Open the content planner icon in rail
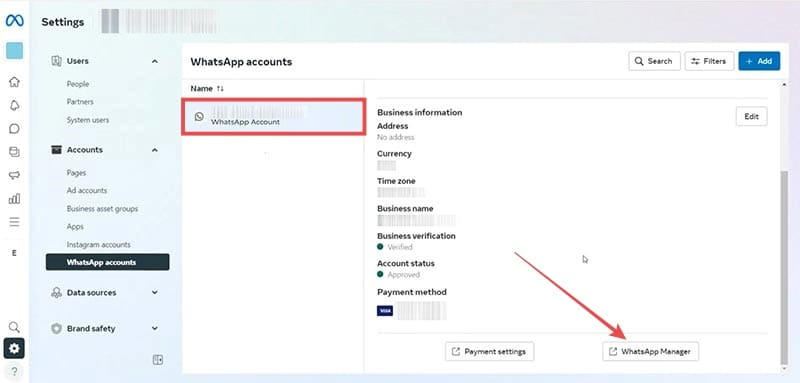800x383 pixels. 14,151
